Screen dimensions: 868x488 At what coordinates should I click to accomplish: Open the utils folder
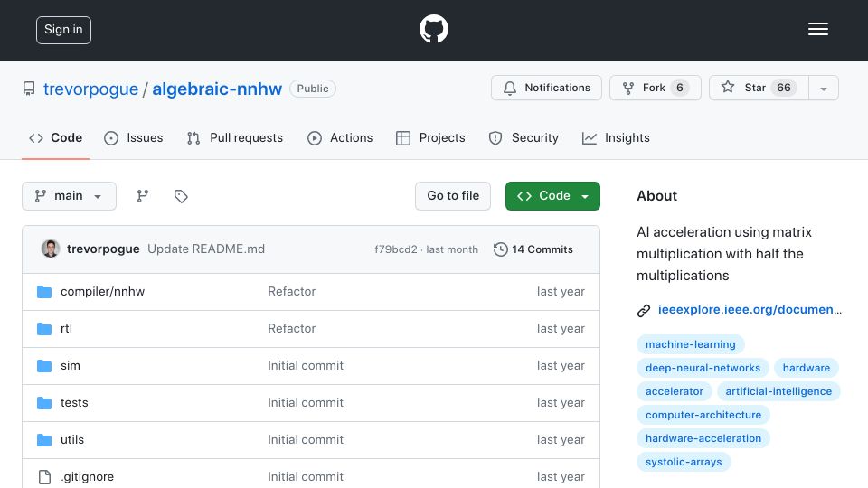72,440
